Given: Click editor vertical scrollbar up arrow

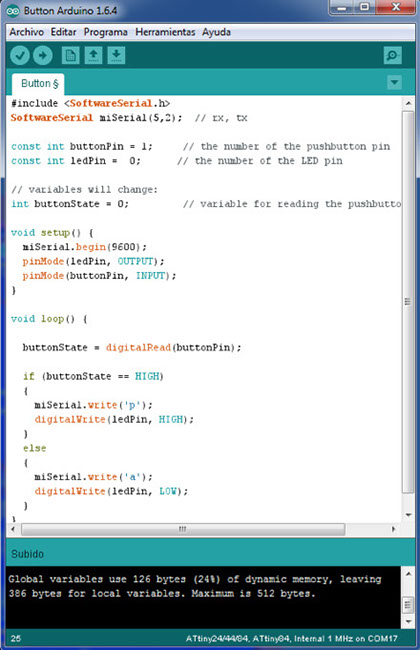Looking at the screenshot, I should (408, 102).
